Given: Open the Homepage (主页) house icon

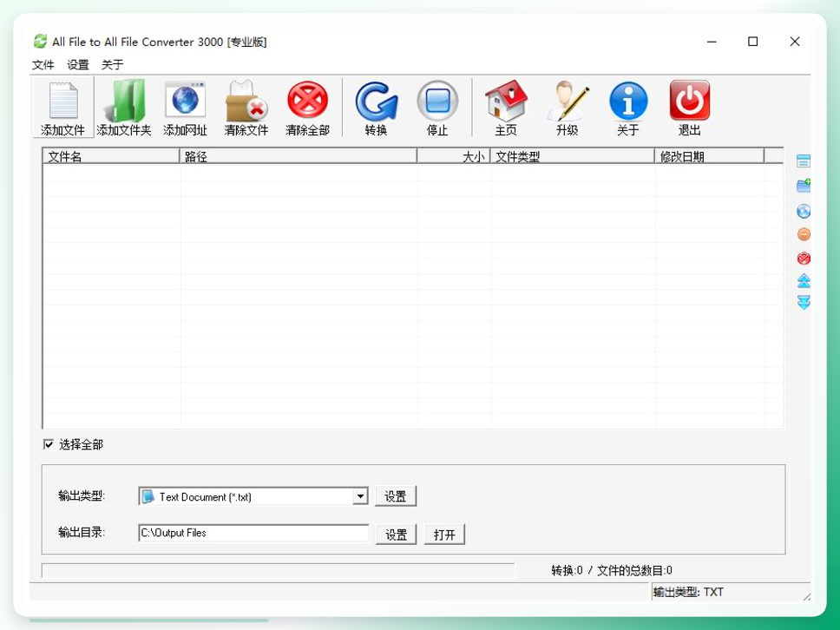Looking at the screenshot, I should pyautogui.click(x=506, y=100).
